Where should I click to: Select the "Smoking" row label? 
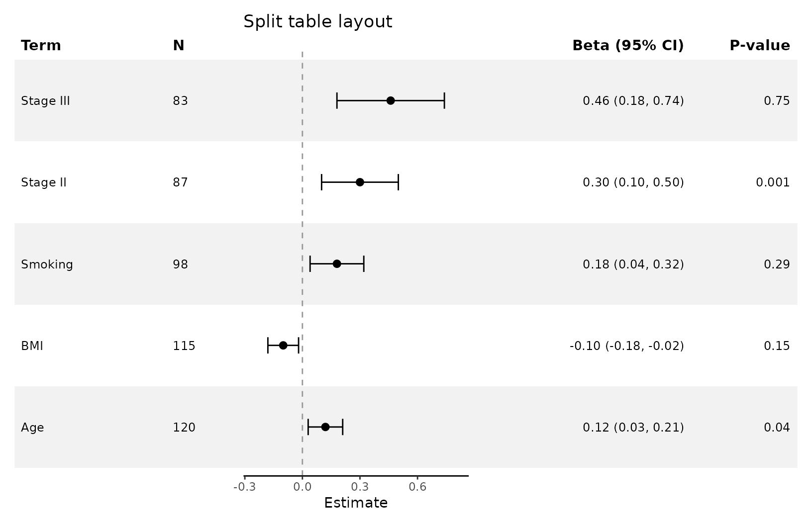pos(47,264)
